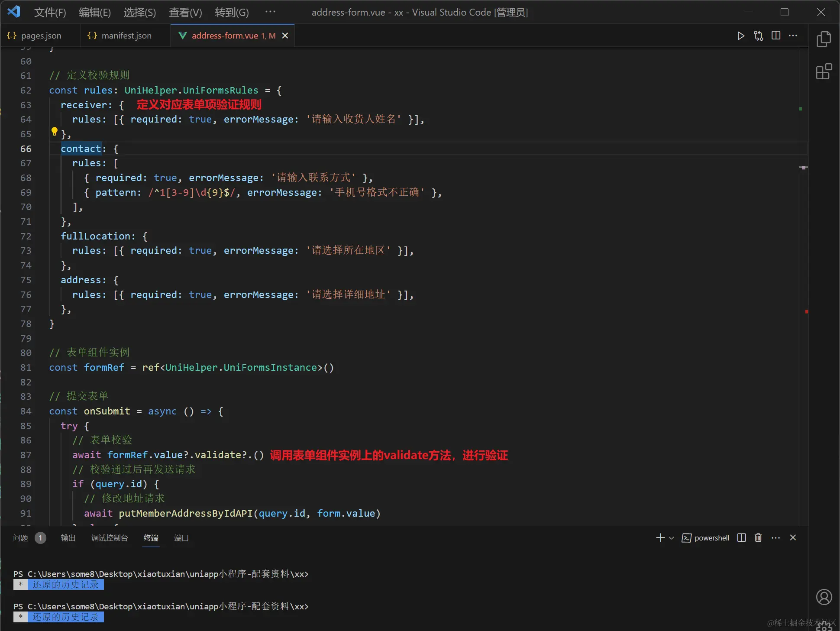Open the terminal launch profile dropdown arrow

coord(672,538)
